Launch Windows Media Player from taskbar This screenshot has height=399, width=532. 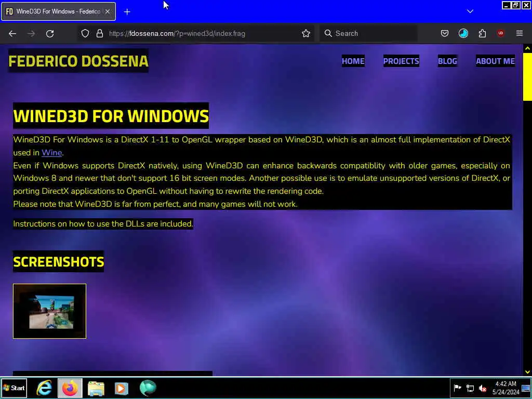[121, 388]
